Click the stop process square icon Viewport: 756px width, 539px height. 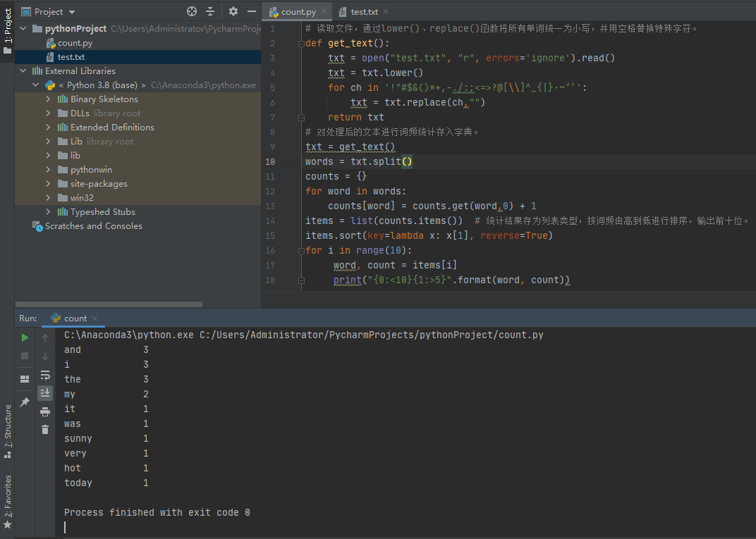click(x=25, y=356)
